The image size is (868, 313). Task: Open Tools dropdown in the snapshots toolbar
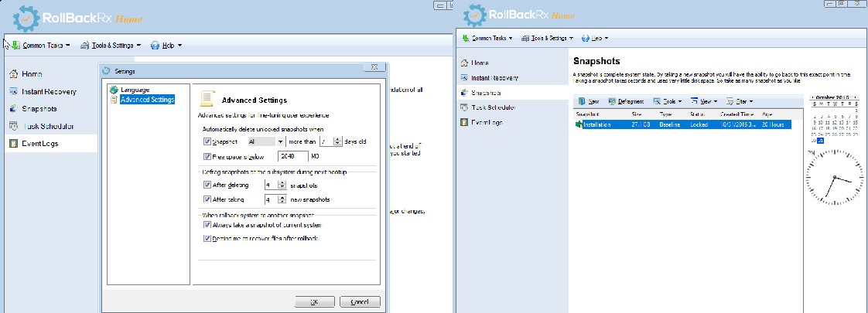click(x=668, y=101)
